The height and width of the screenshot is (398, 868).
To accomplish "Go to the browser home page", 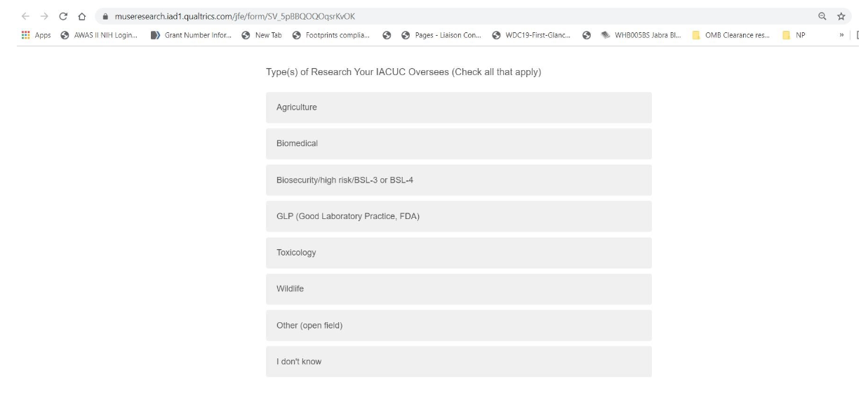I will [82, 16].
